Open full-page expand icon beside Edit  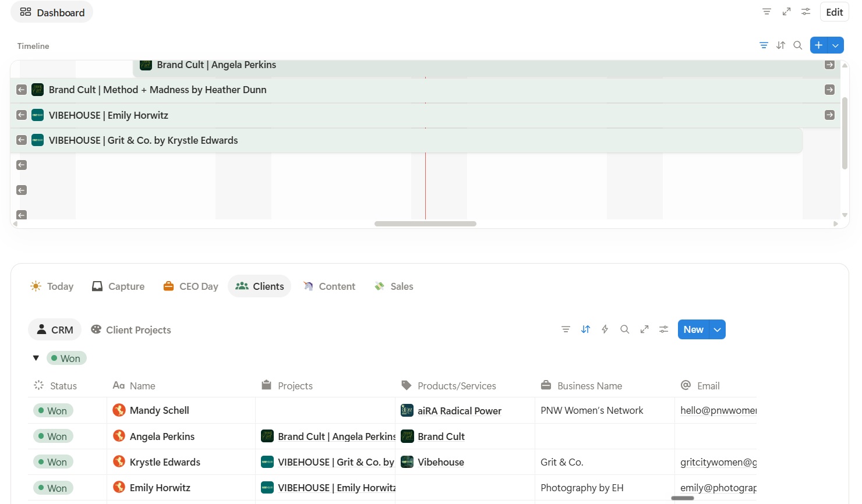coord(786,12)
